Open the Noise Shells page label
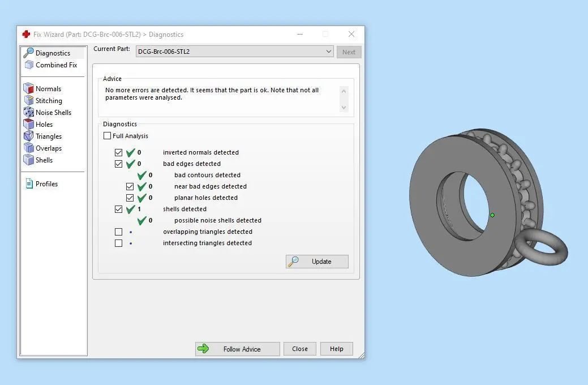 point(53,112)
